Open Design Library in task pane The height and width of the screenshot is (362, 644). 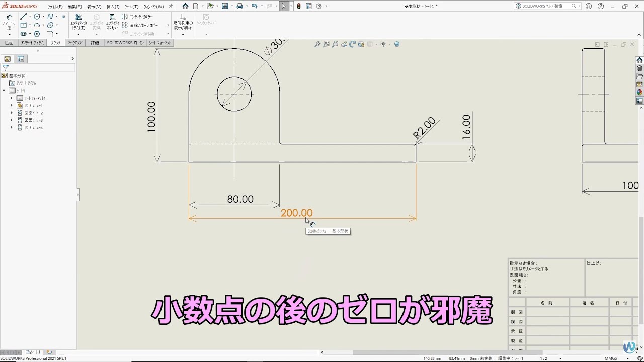click(x=639, y=68)
